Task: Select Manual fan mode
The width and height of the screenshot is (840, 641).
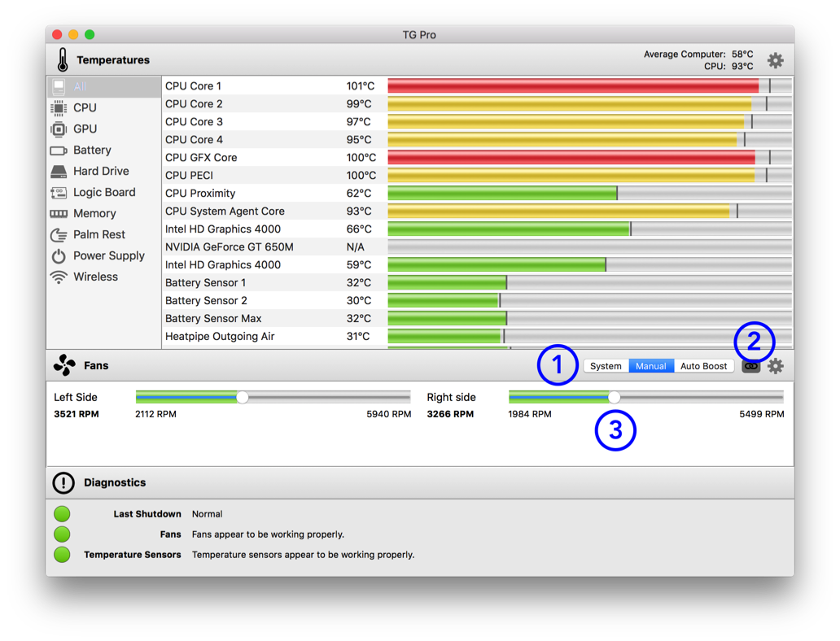Action: [x=651, y=366]
